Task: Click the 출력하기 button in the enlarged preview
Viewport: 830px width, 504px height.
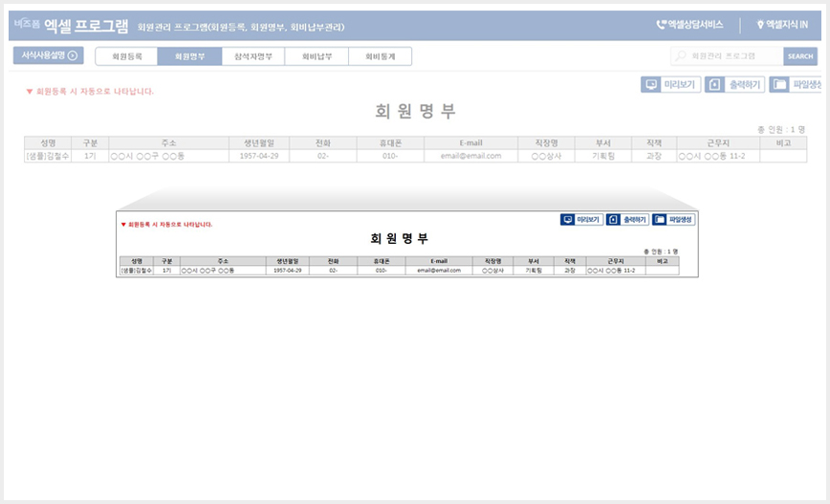Action: pos(627,219)
